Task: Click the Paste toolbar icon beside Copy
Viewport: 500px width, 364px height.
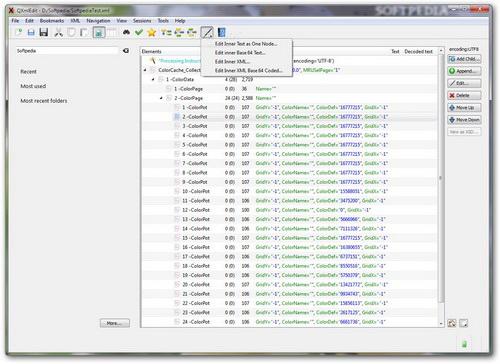Action: coord(84,32)
